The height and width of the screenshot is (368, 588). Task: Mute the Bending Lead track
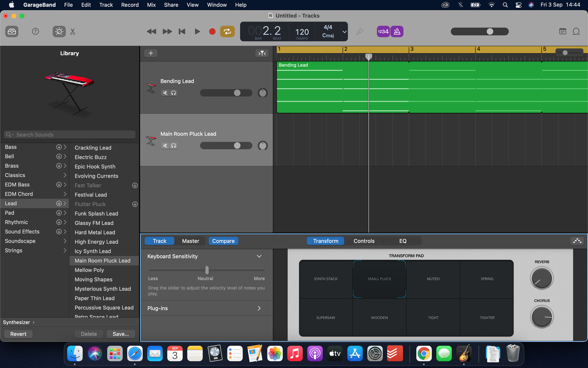pyautogui.click(x=165, y=93)
